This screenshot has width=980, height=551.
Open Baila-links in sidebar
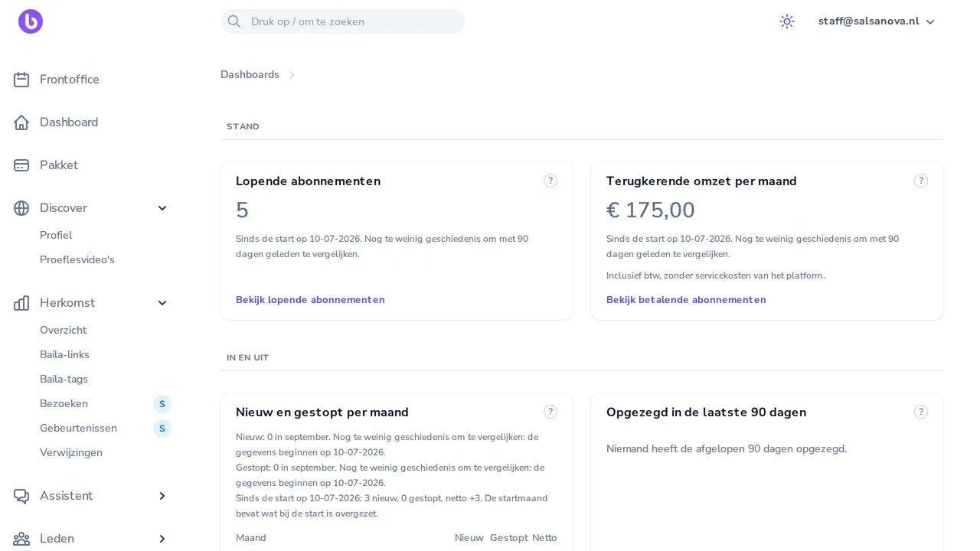[64, 355]
